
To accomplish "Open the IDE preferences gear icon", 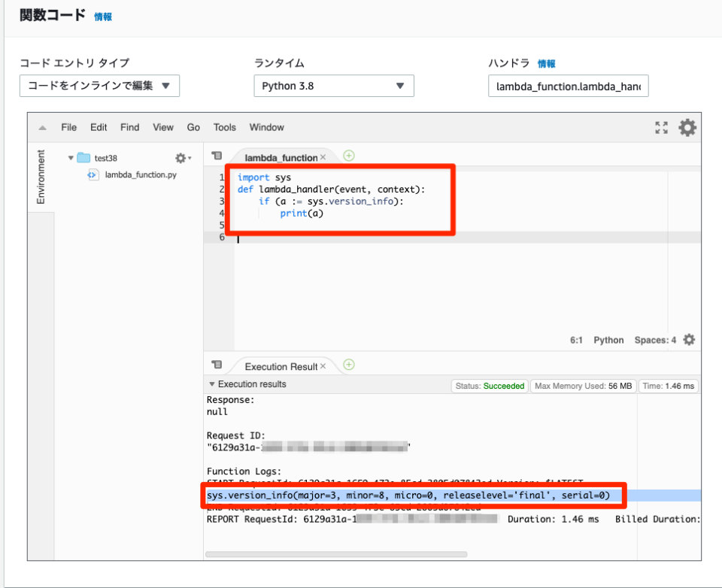I will click(x=687, y=128).
